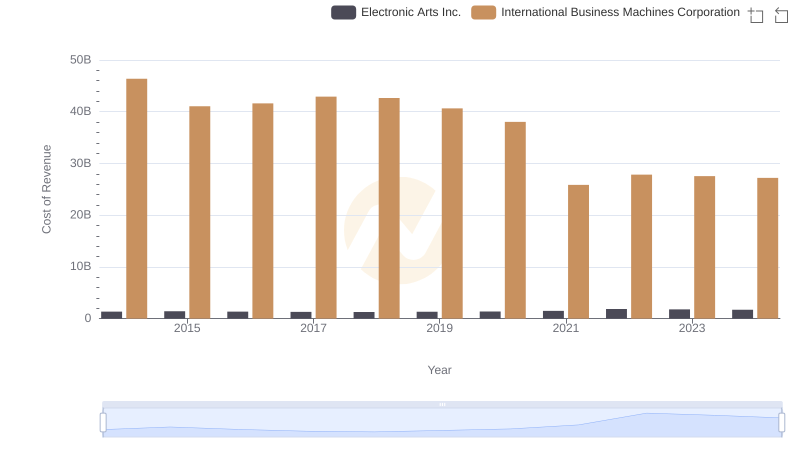This screenshot has width=800, height=461.
Task: Click the IBM bar for 2018
Action: [x=389, y=208]
